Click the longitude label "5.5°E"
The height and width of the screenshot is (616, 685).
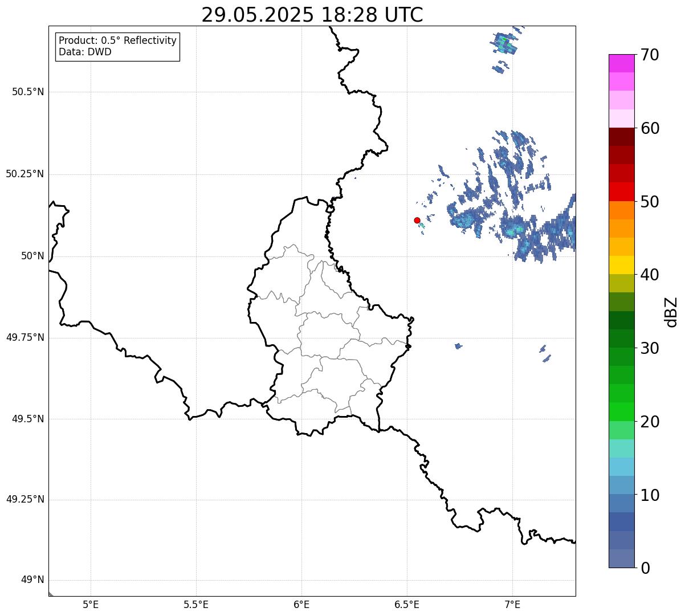[x=196, y=604]
